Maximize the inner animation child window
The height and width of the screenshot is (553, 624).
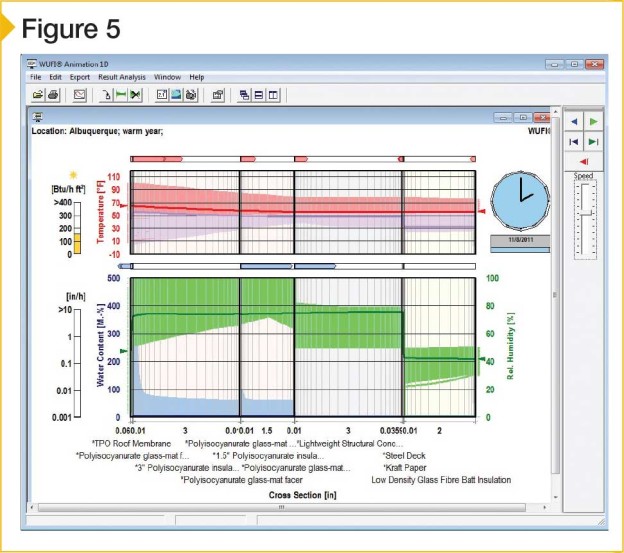click(523, 117)
